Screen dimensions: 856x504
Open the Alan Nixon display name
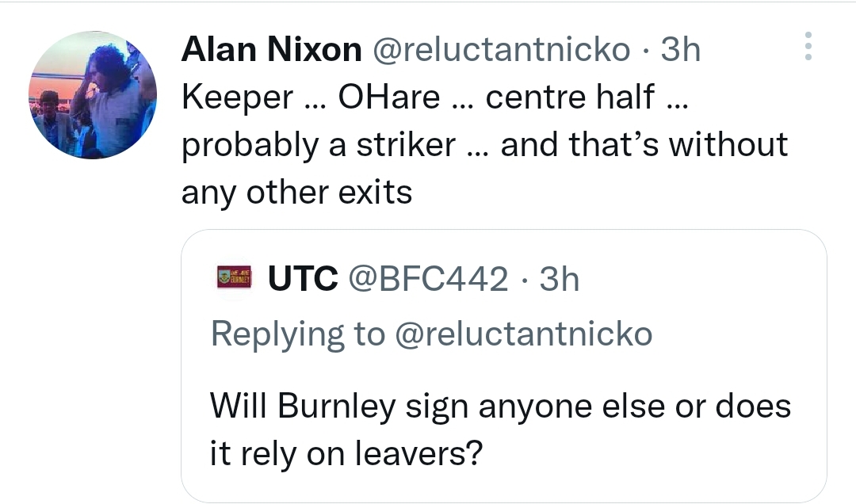tap(271, 50)
